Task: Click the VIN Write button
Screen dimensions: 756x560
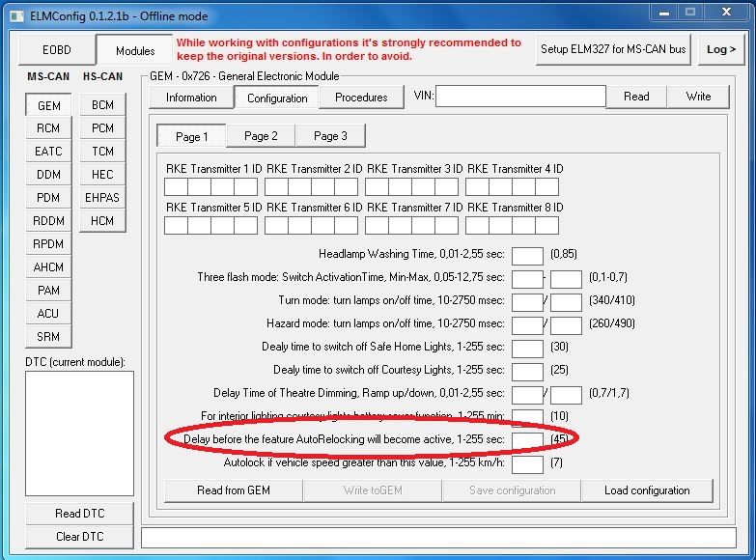Action: tap(698, 97)
